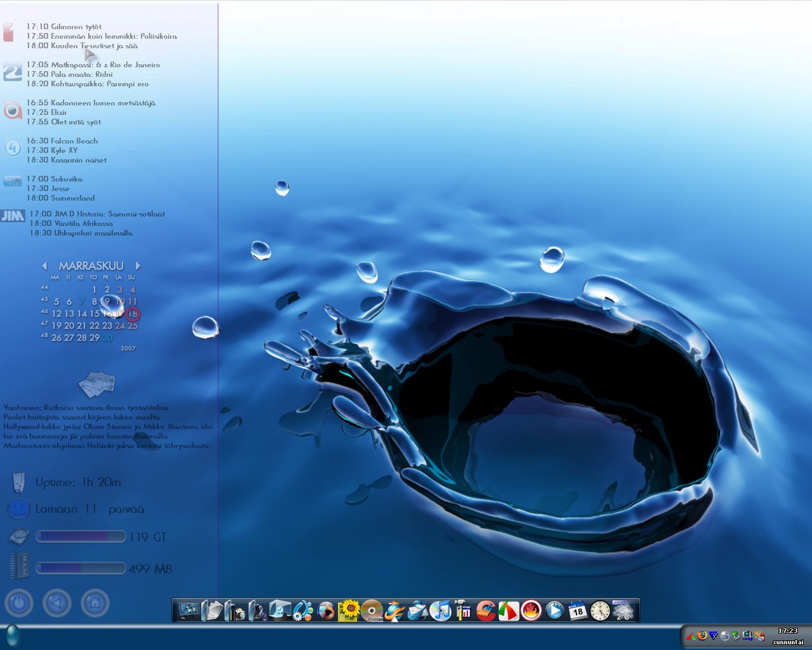Click the Hollywood-lakko headline link

(108, 427)
